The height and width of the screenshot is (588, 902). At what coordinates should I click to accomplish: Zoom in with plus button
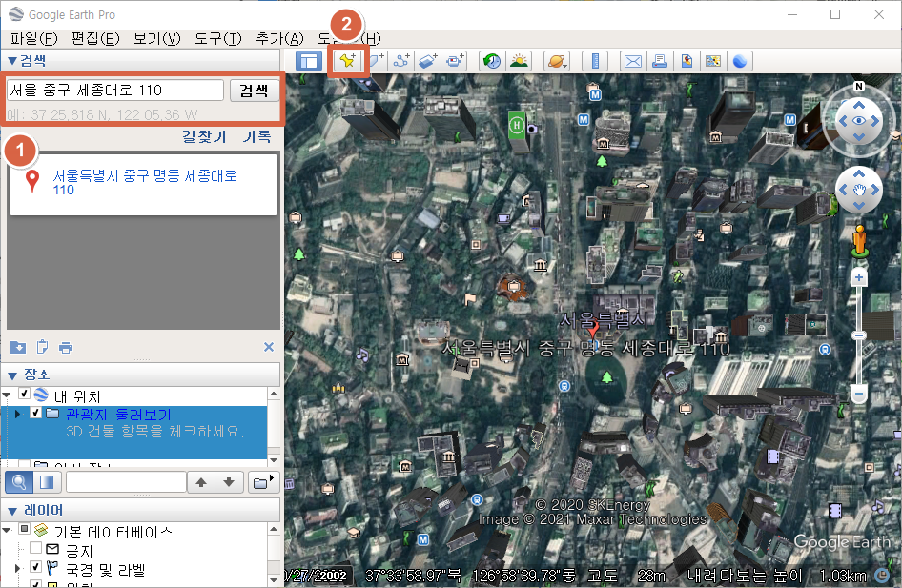(859, 277)
